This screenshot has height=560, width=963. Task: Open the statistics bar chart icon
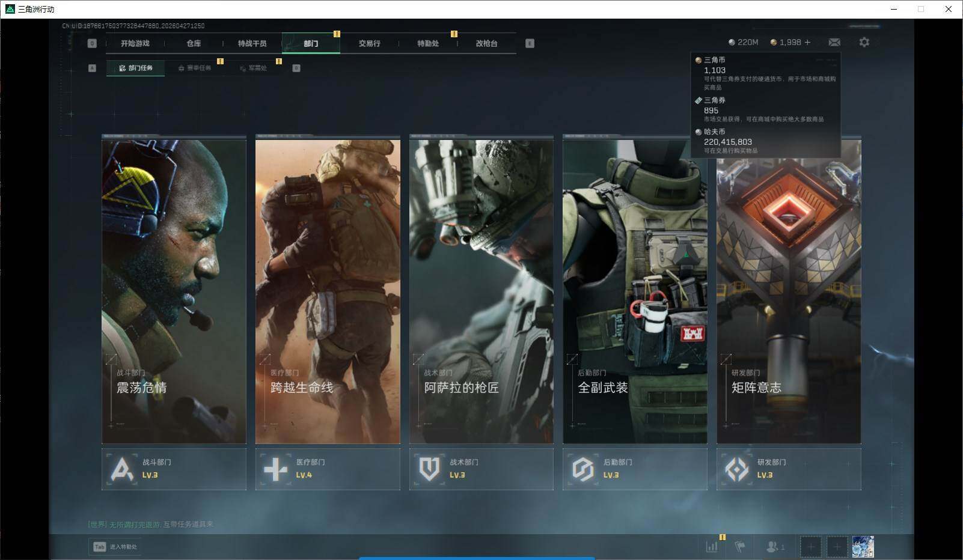click(x=712, y=547)
